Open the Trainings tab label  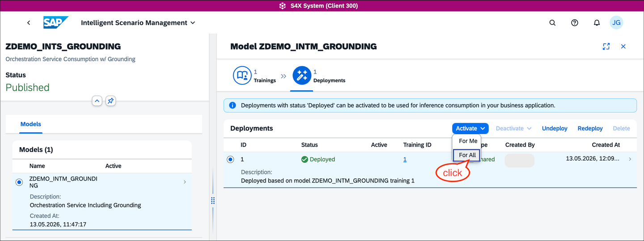[265, 80]
